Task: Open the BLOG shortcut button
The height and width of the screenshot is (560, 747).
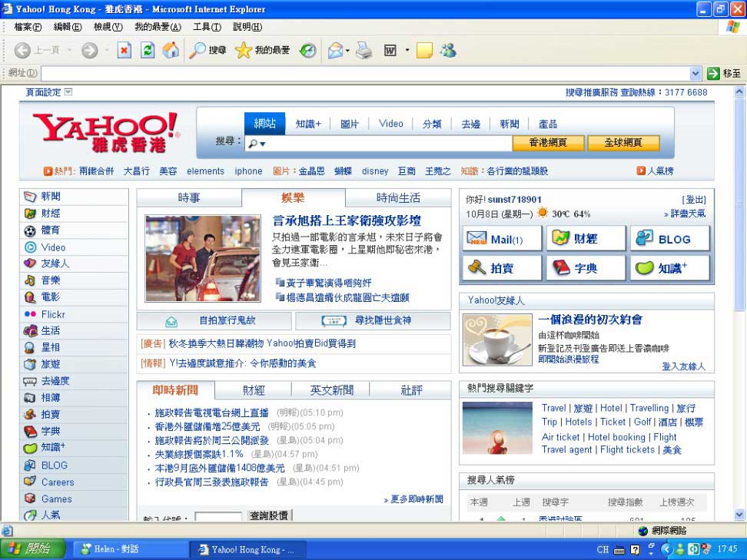Action: pos(670,239)
